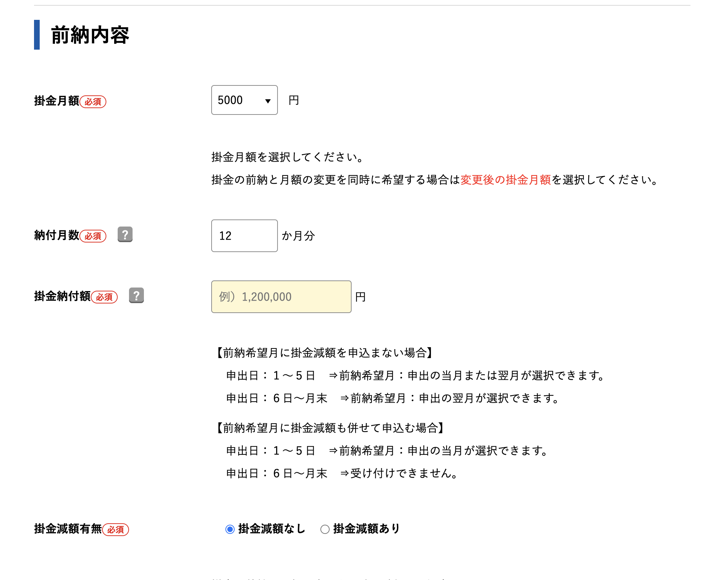Click the 前納内容 section heading
This screenshot has height=580, width=728.
[90, 35]
